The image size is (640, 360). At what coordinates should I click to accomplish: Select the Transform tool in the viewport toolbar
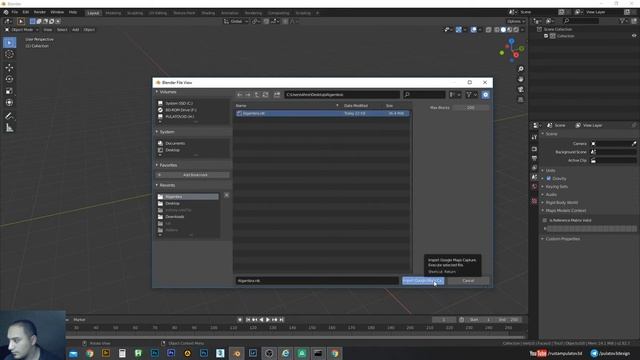click(x=9, y=103)
